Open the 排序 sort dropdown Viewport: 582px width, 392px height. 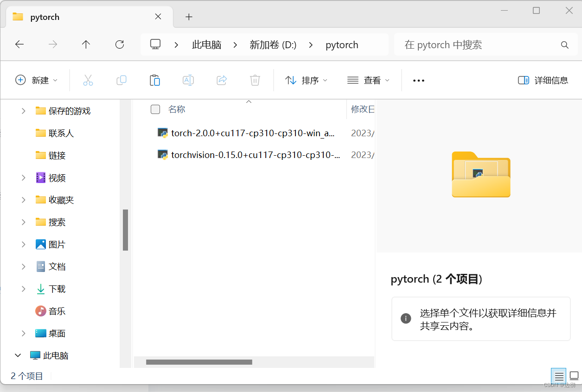[x=306, y=80]
